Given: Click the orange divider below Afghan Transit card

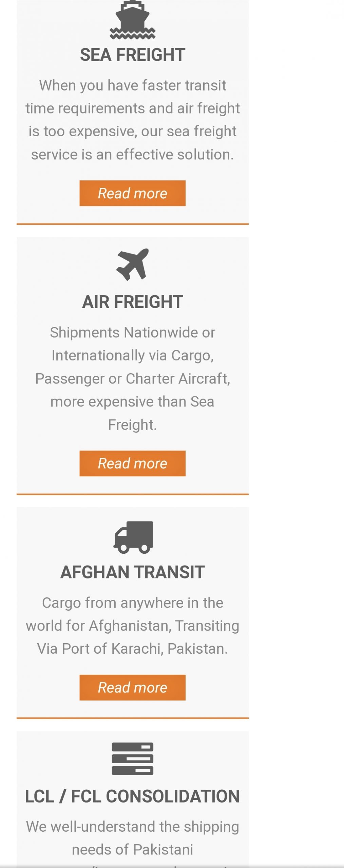Looking at the screenshot, I should [x=133, y=718].
